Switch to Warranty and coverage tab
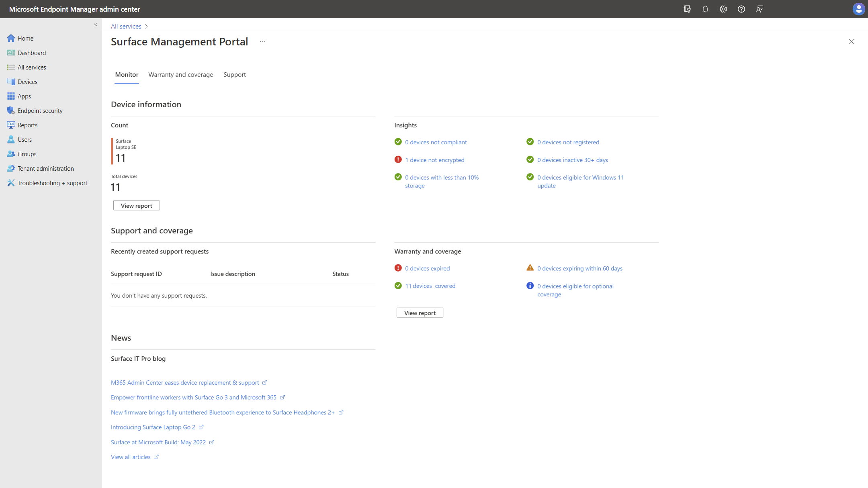This screenshot has width=868, height=488. pos(180,74)
